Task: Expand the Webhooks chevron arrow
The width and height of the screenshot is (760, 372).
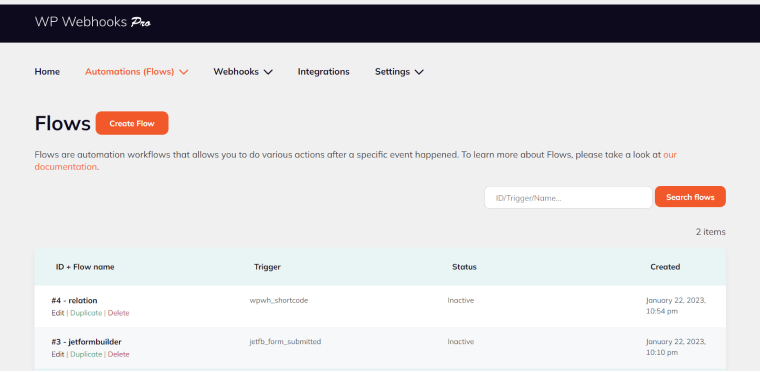Action: [x=268, y=72]
